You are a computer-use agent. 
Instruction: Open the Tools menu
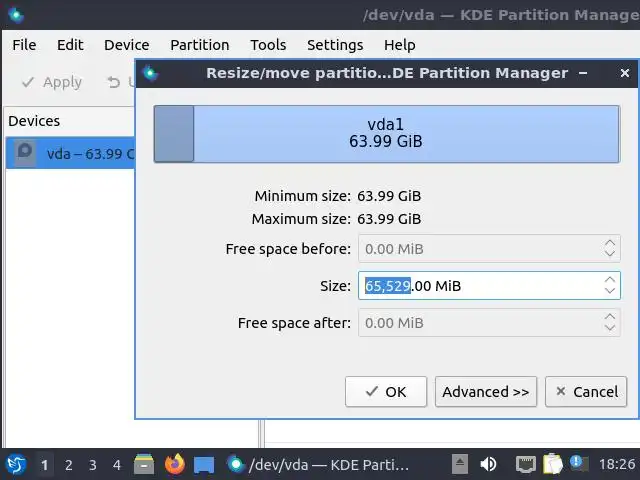268,45
